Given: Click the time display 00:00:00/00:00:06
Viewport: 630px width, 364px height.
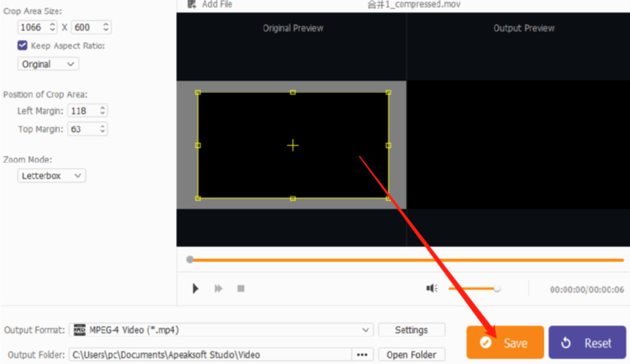Looking at the screenshot, I should pyautogui.click(x=587, y=290).
